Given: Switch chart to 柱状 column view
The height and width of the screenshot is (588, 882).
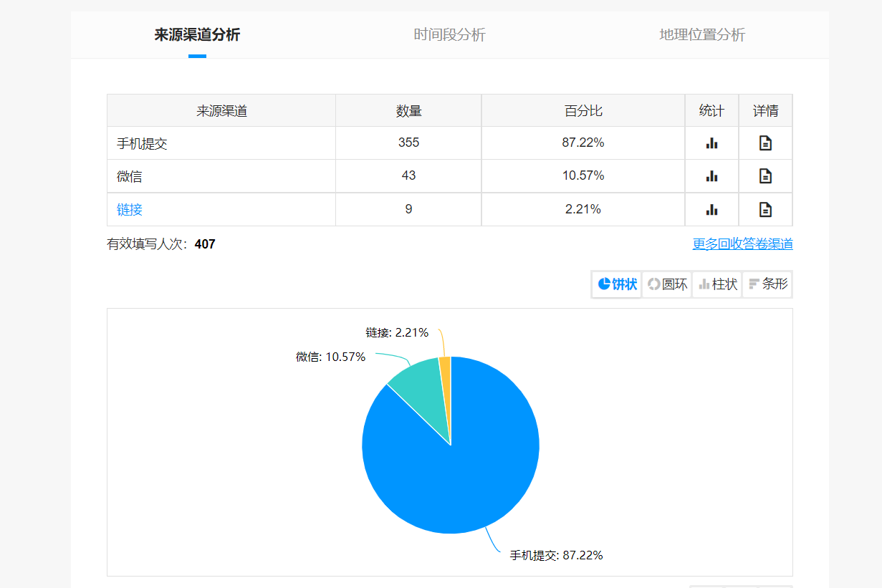Looking at the screenshot, I should (x=717, y=284).
